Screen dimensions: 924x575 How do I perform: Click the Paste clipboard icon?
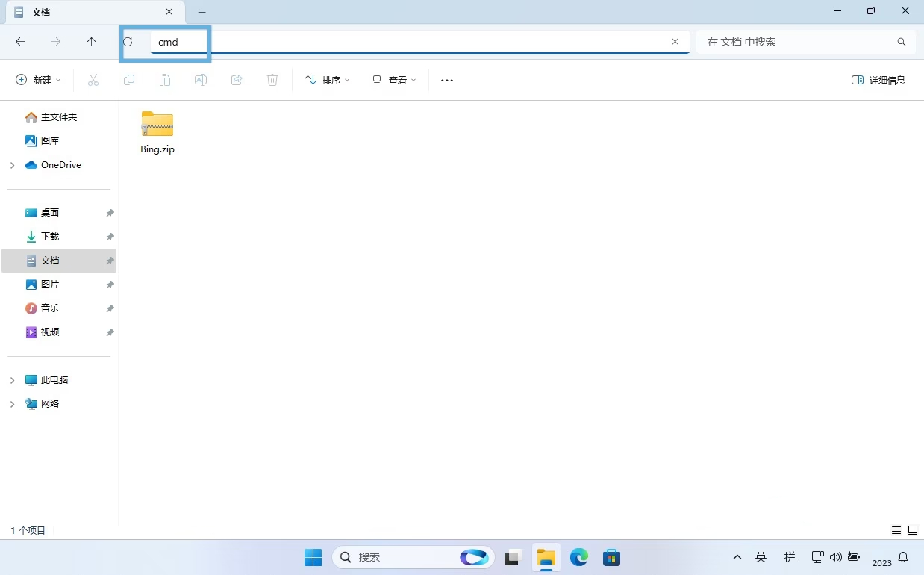coord(165,80)
